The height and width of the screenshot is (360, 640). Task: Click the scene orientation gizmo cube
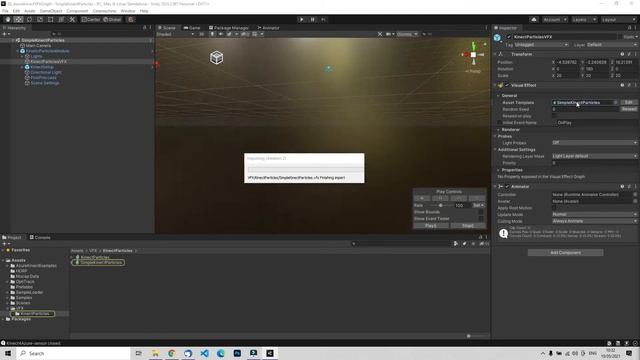473,54
